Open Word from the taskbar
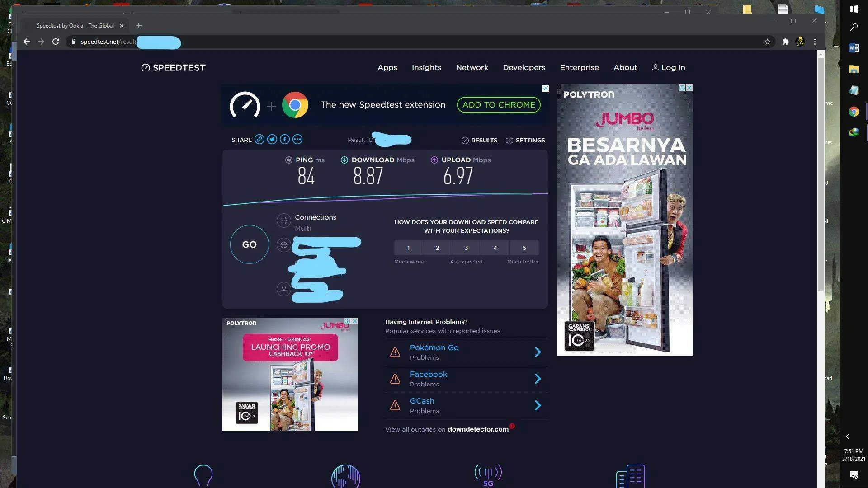Viewport: 868px width, 488px height. [x=854, y=48]
